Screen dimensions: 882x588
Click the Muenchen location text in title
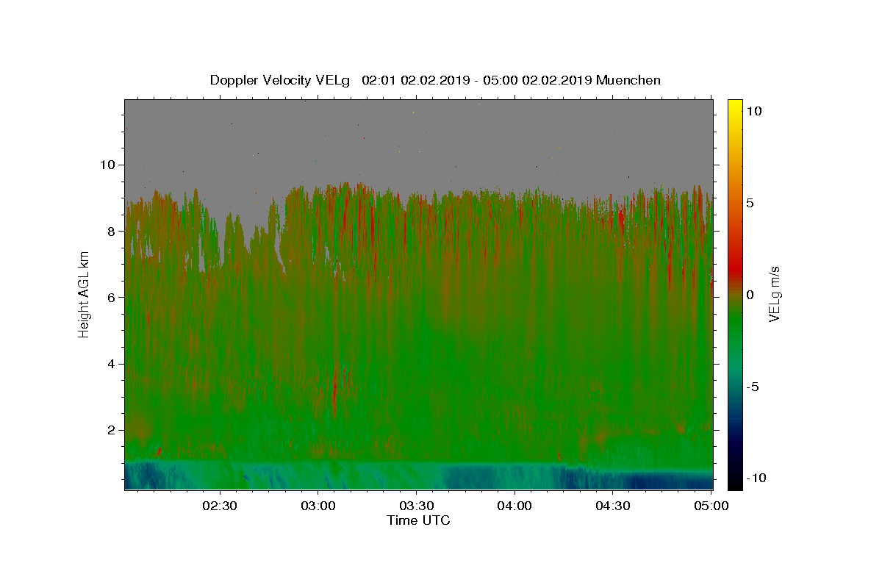pos(628,80)
